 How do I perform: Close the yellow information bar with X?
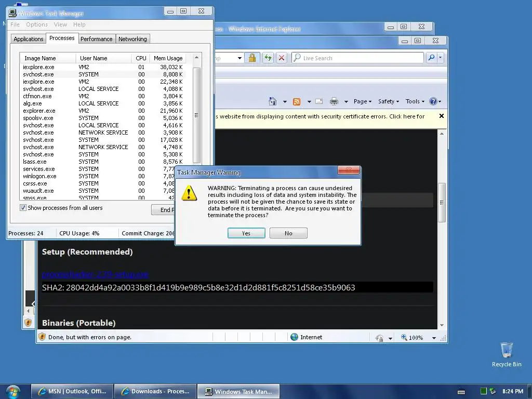tap(442, 116)
